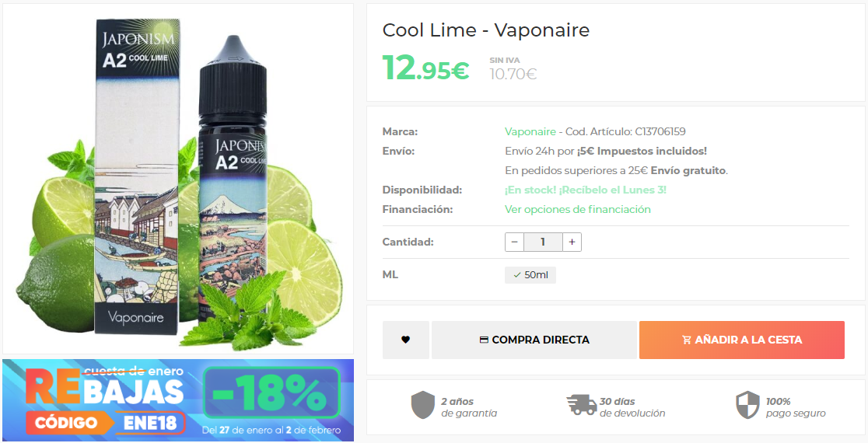
Task: Select the 50ml size option
Action: coord(530,275)
